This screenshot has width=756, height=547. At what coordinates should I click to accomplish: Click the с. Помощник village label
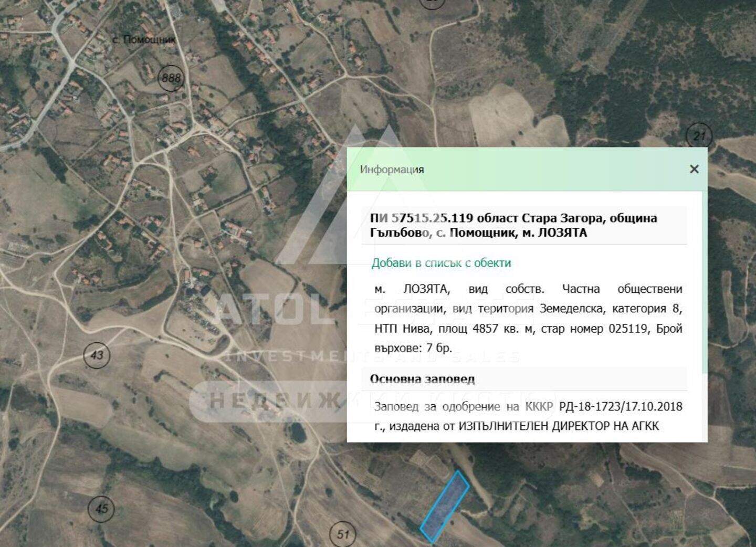144,39
